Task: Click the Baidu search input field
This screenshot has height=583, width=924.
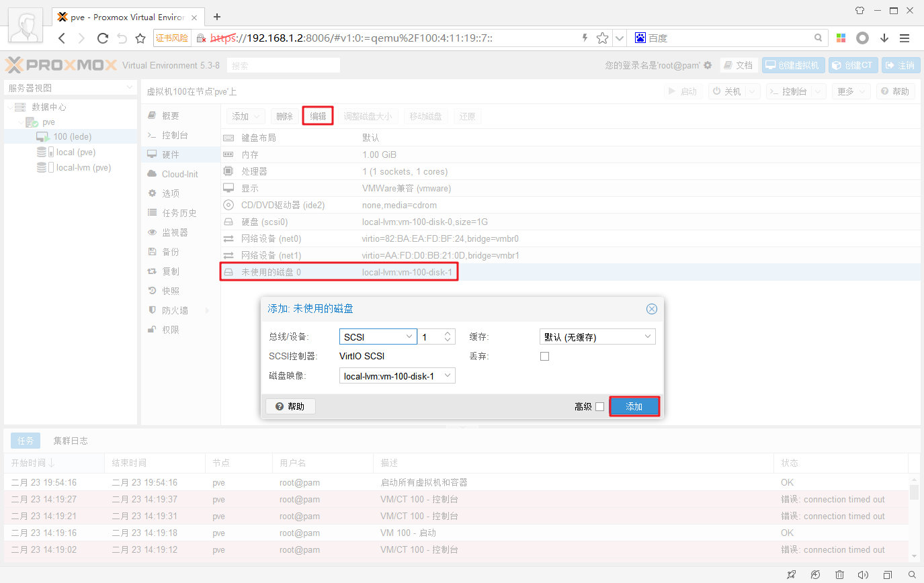Action: [728, 38]
